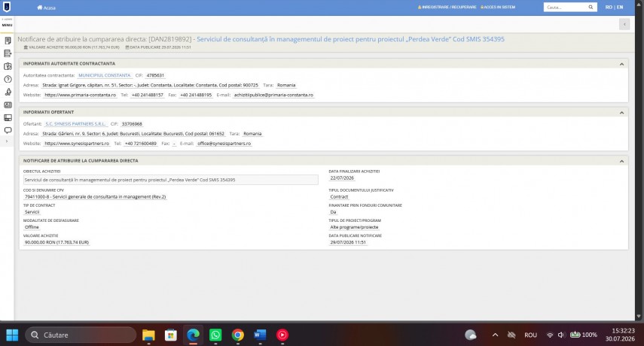Collapse Informatii Ofertant section

pos(621,112)
